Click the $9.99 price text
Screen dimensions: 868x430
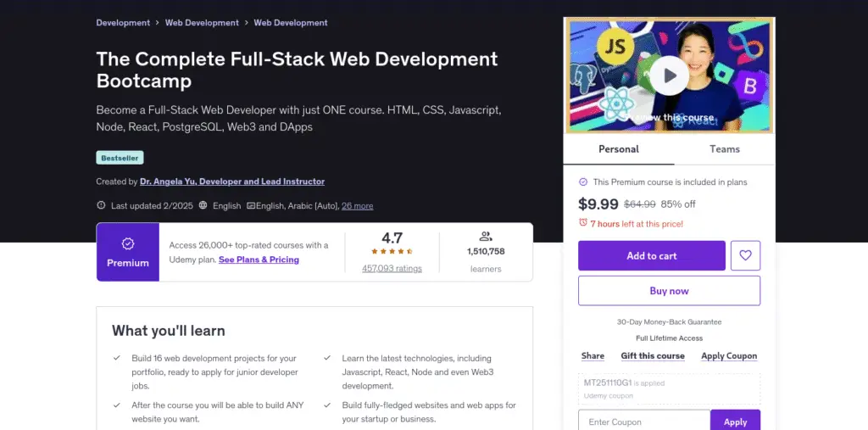(598, 204)
